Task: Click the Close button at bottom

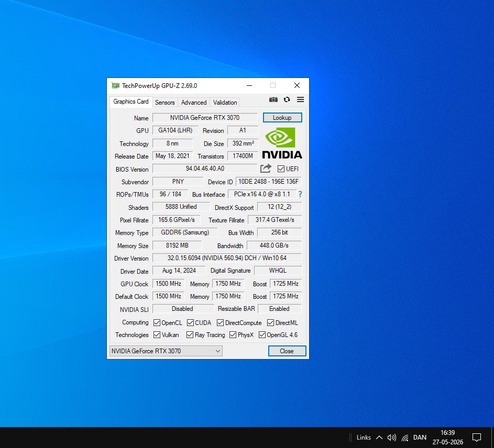Action: click(287, 351)
